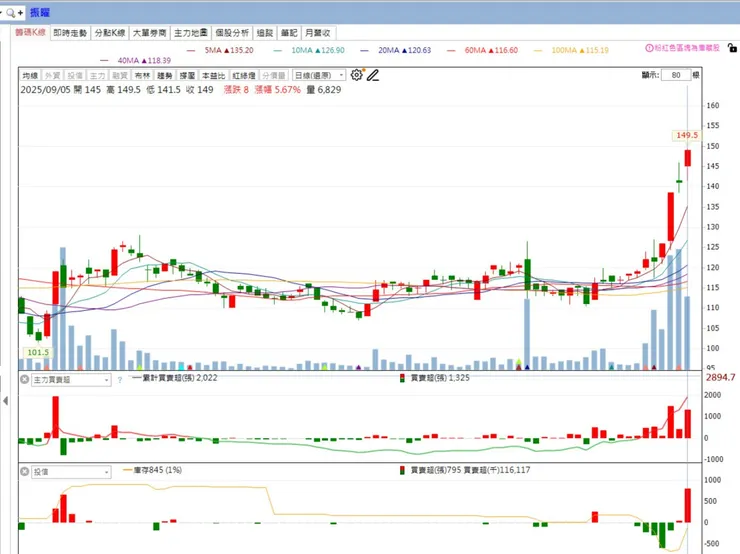This screenshot has height=554, width=740.
Task: Open the 主力買賣超 indicator dropdown
Action: (71, 379)
